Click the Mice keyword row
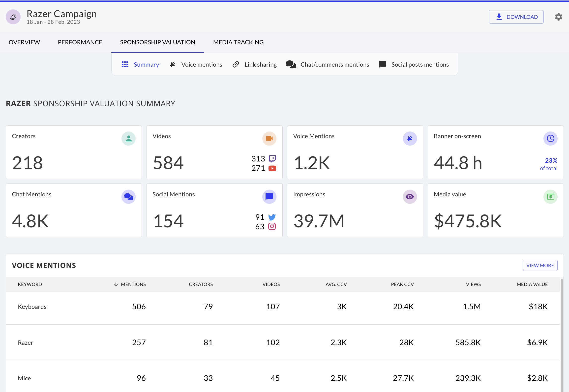569x392 pixels. coord(283,377)
